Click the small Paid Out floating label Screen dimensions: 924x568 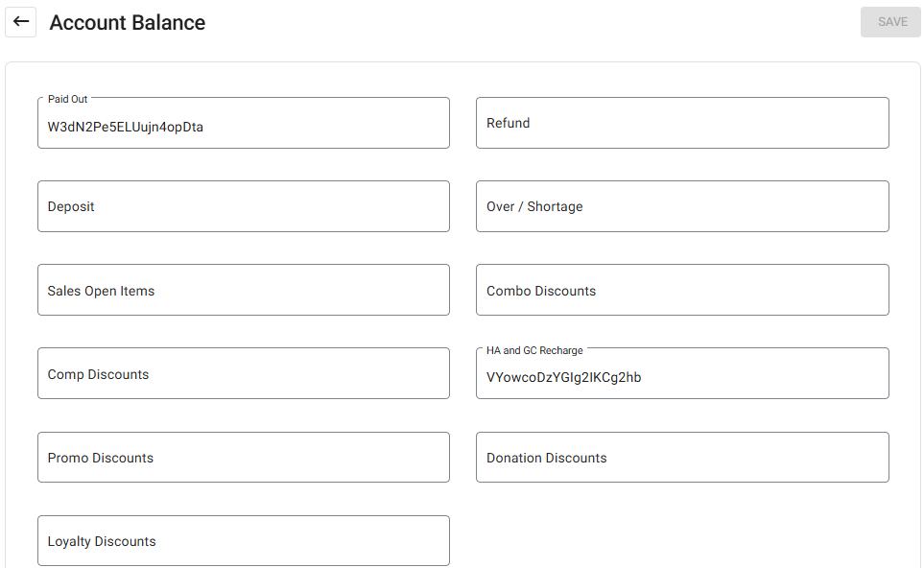(x=67, y=99)
